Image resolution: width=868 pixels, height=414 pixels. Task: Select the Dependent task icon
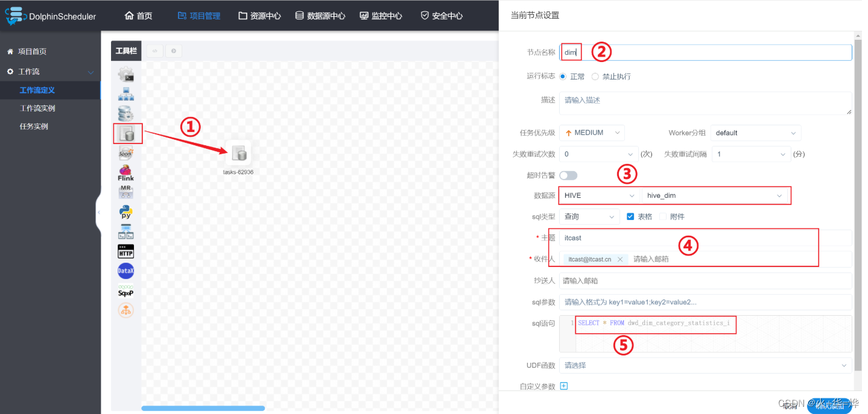pyautogui.click(x=126, y=231)
